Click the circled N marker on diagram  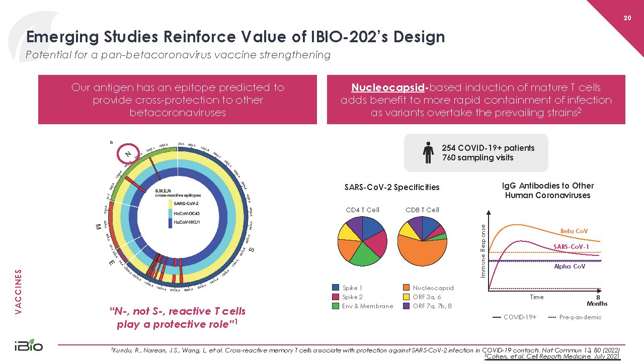(x=128, y=153)
